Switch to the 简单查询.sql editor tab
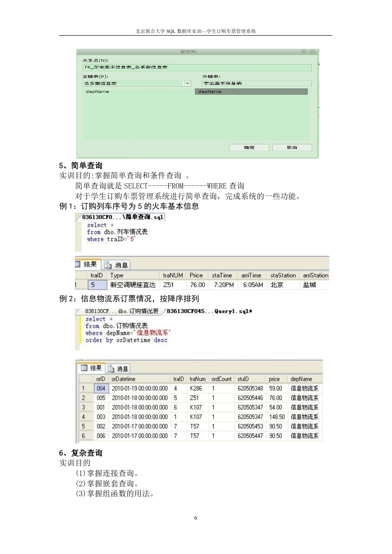The height and width of the screenshot is (554, 392). click(x=122, y=217)
